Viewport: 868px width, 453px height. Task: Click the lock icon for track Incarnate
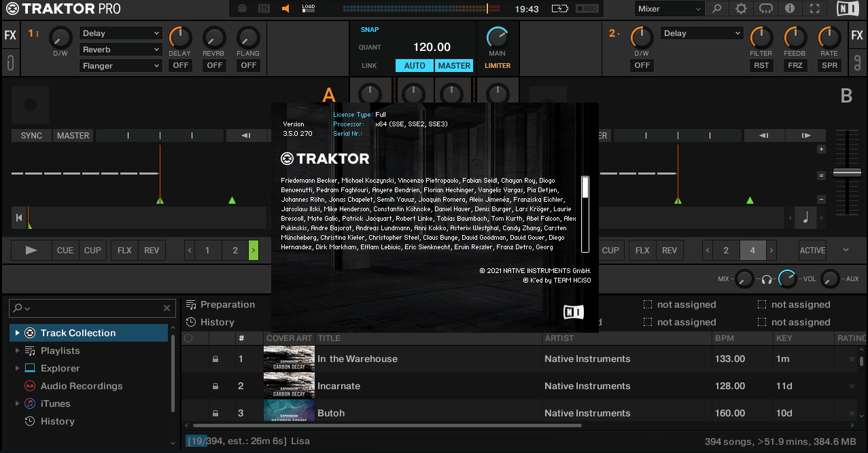[x=215, y=386]
